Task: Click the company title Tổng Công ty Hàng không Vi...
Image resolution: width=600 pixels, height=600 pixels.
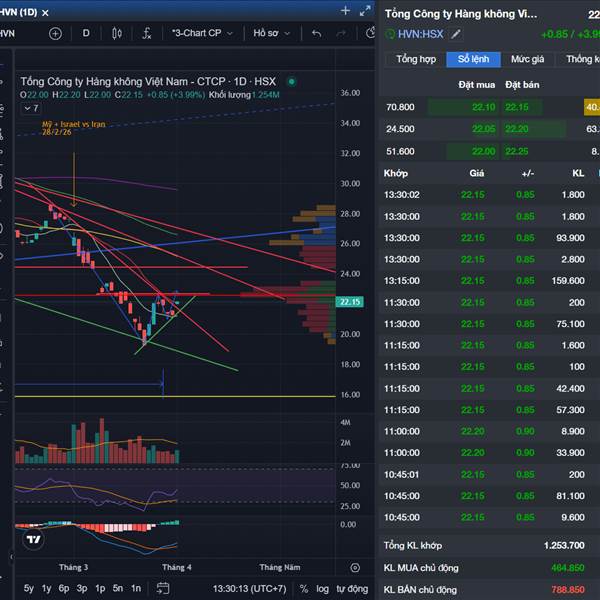Action: coord(461,14)
